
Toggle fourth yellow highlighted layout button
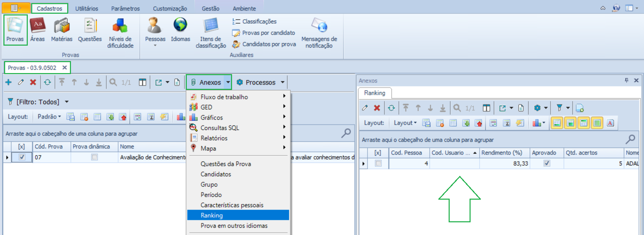(597, 123)
